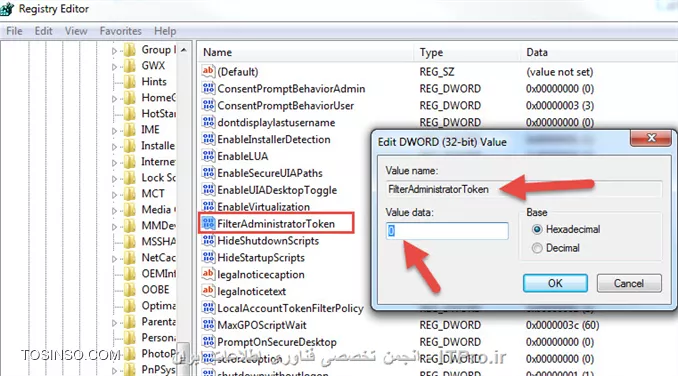The height and width of the screenshot is (376, 678).
Task: Select the HideStartupScripts DWORD icon
Action: coord(208,257)
